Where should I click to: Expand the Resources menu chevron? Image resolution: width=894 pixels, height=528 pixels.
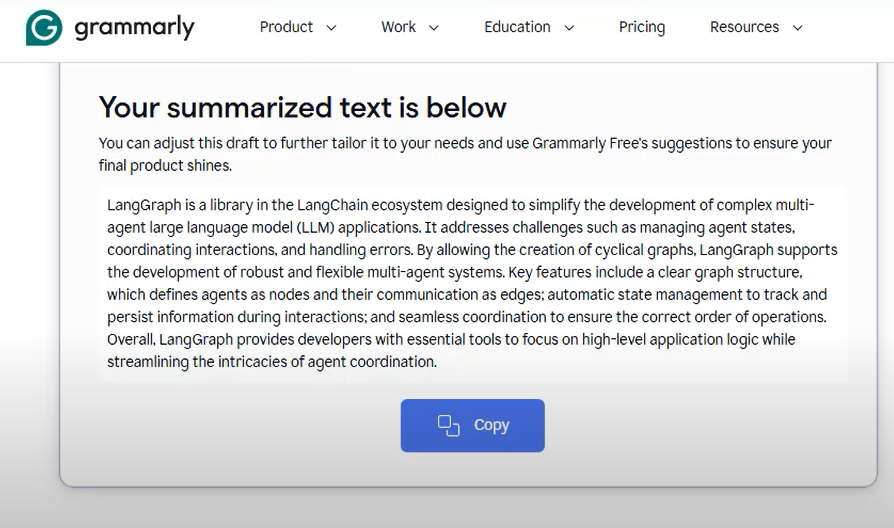(798, 27)
